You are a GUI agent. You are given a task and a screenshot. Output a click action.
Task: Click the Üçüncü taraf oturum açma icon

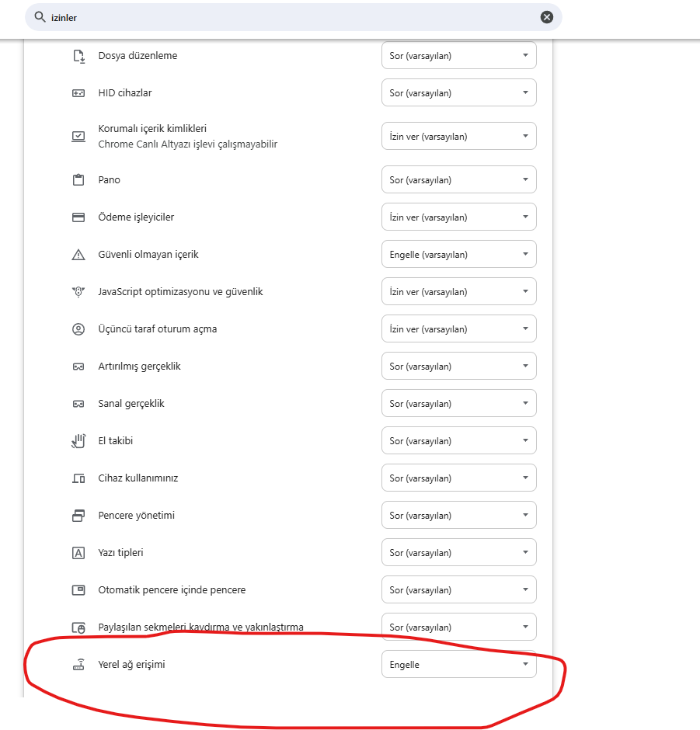78,329
